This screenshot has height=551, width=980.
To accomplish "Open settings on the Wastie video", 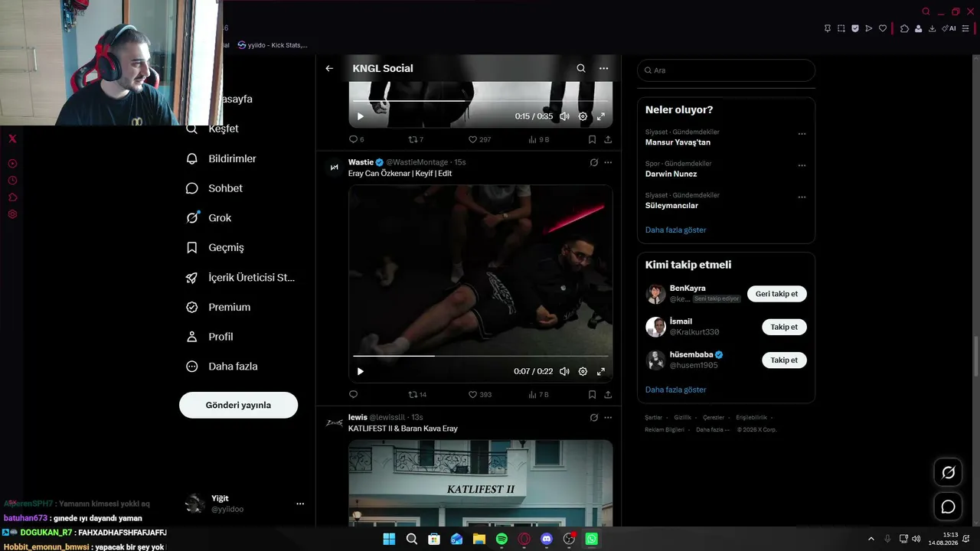I will tap(583, 371).
